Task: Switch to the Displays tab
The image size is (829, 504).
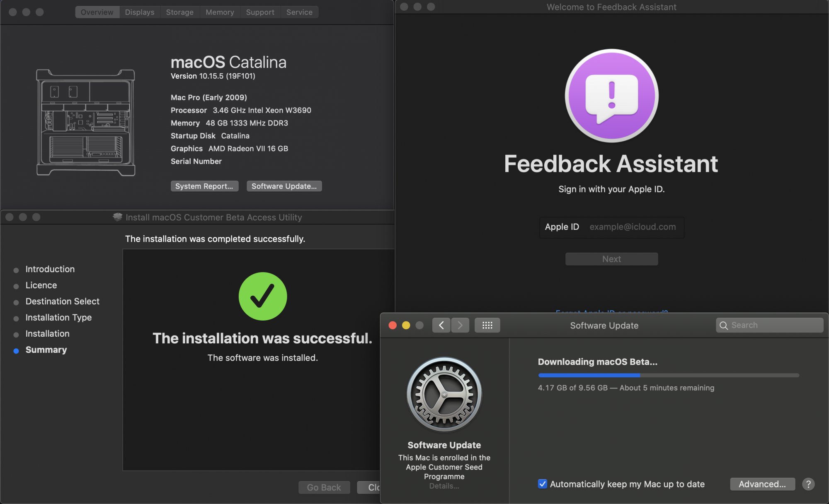Action: tap(140, 12)
